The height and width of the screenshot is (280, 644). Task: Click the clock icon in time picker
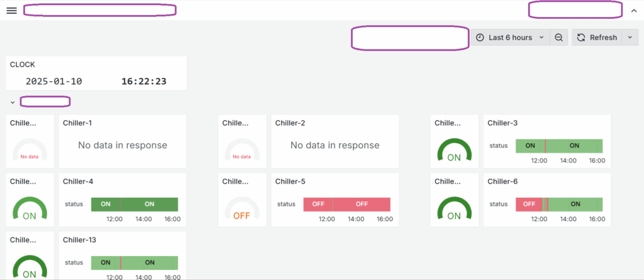click(480, 37)
